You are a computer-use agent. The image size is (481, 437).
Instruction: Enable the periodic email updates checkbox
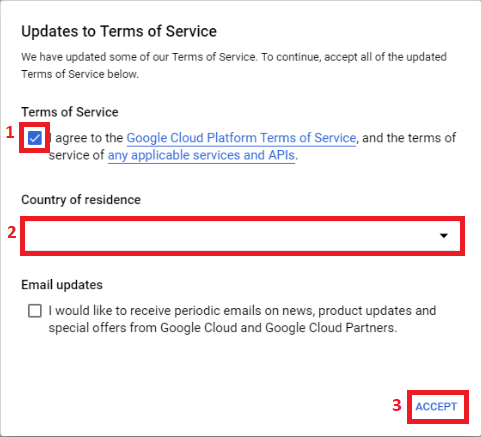(x=35, y=311)
